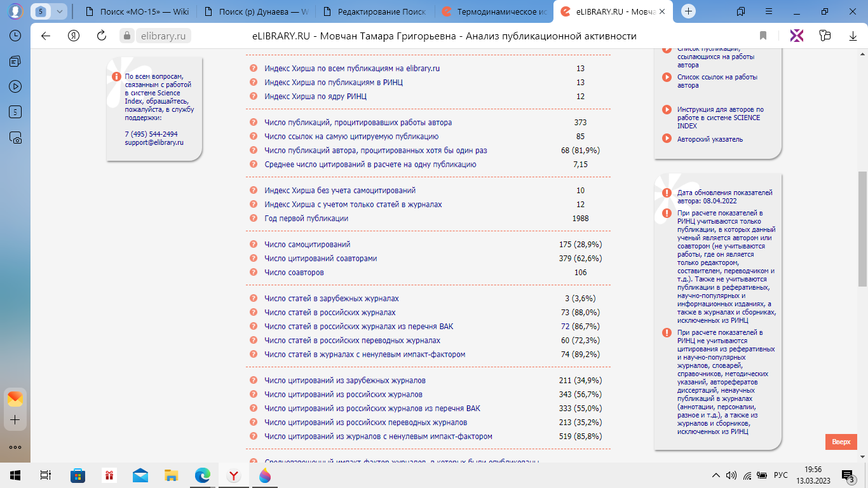Expand the tab group dropdown arrow
The width and height of the screenshot is (868, 488).
click(59, 11)
